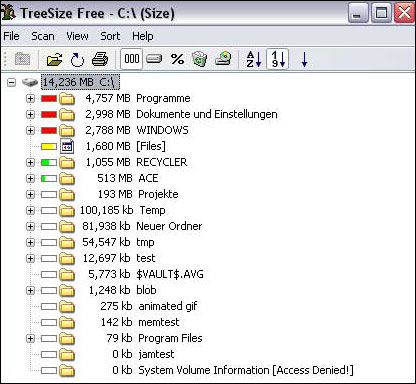Maximize the TreeSize Free window
Screen dimensions: 416x384
pyautogui.click(x=381, y=13)
